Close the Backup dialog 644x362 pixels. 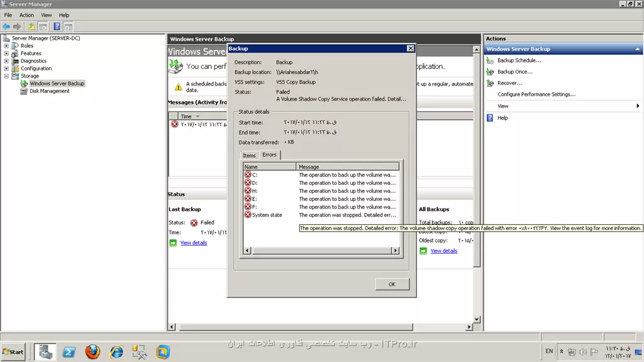tap(410, 48)
